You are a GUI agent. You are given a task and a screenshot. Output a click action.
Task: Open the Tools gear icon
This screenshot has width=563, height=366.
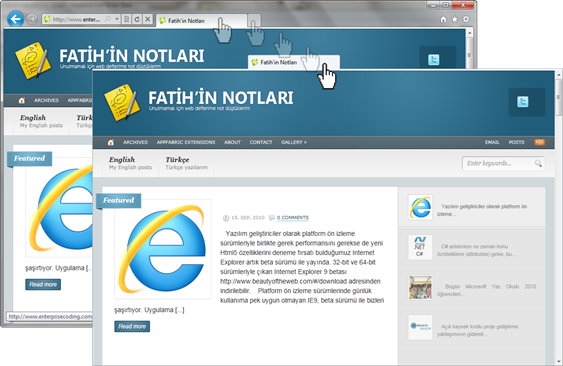coord(466,19)
